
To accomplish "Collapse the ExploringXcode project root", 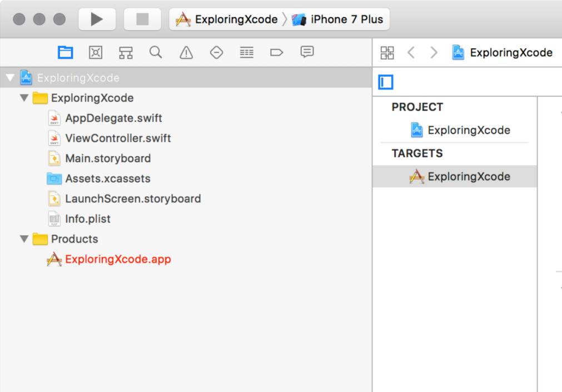I will click(x=10, y=77).
